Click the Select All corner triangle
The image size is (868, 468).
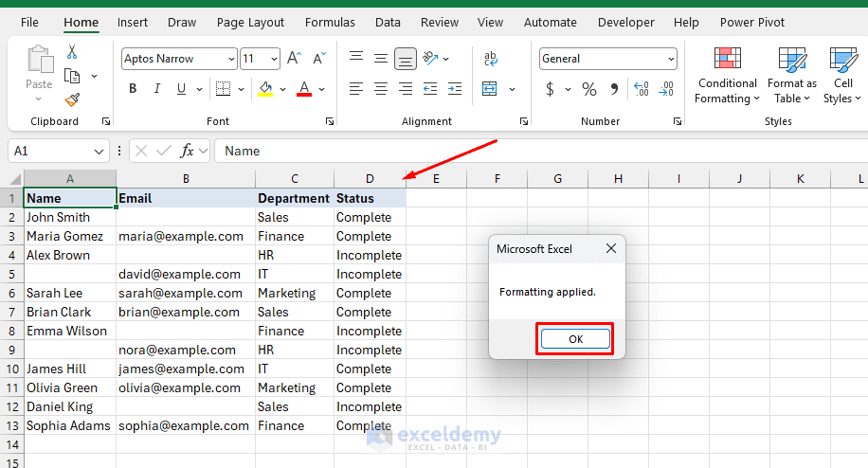pyautogui.click(x=15, y=179)
